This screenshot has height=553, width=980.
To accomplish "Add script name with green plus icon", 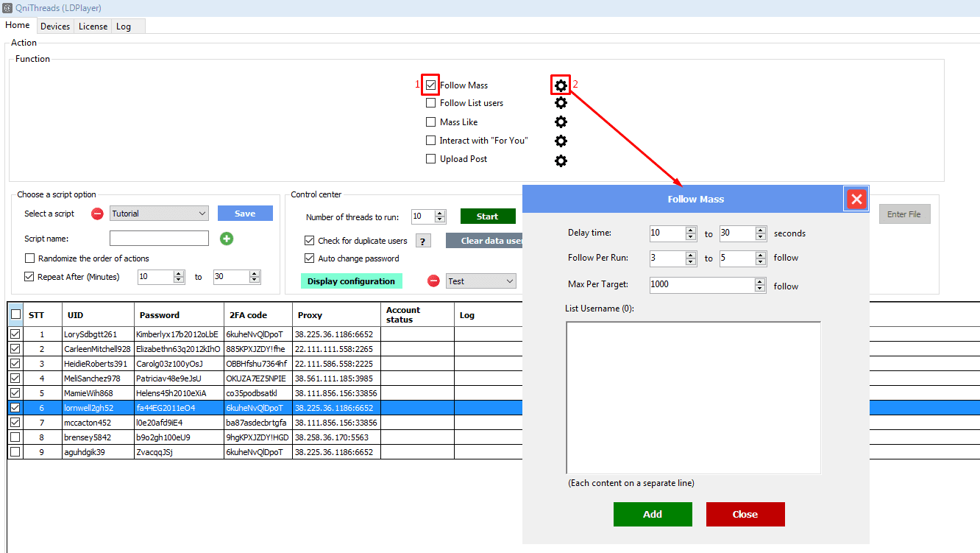I will (x=227, y=239).
